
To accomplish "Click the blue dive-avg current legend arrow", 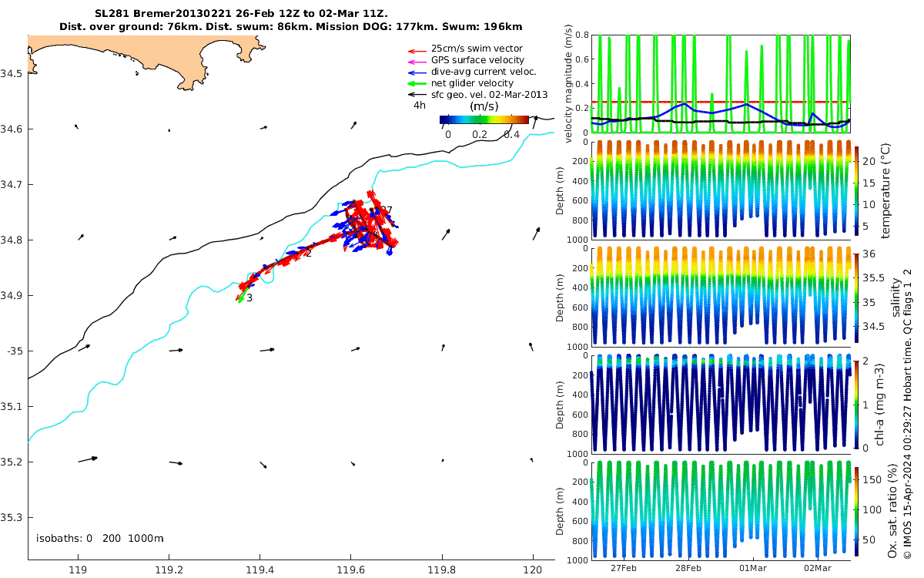I will click(x=417, y=72).
